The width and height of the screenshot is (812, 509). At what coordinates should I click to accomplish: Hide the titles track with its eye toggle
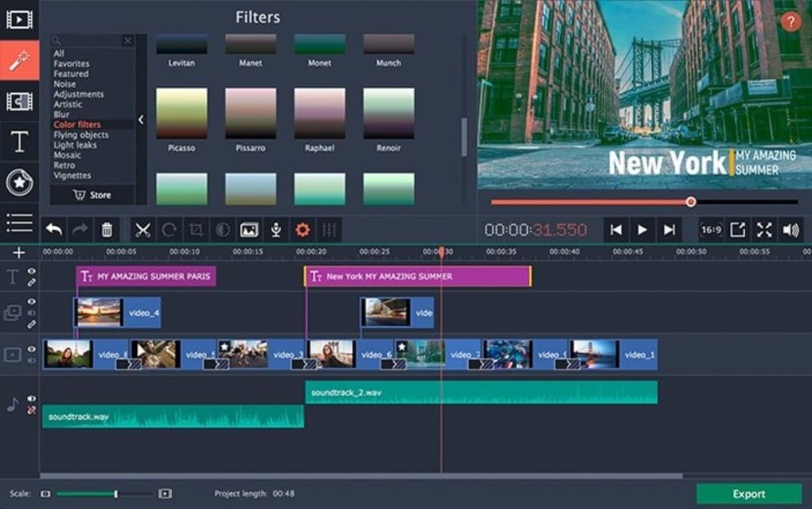coord(30,270)
